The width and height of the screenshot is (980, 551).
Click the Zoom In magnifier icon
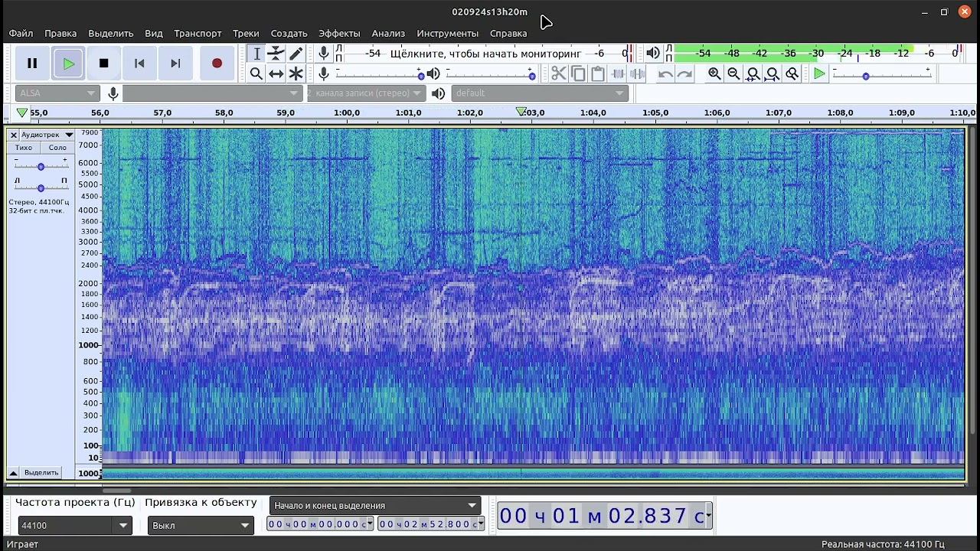click(714, 73)
